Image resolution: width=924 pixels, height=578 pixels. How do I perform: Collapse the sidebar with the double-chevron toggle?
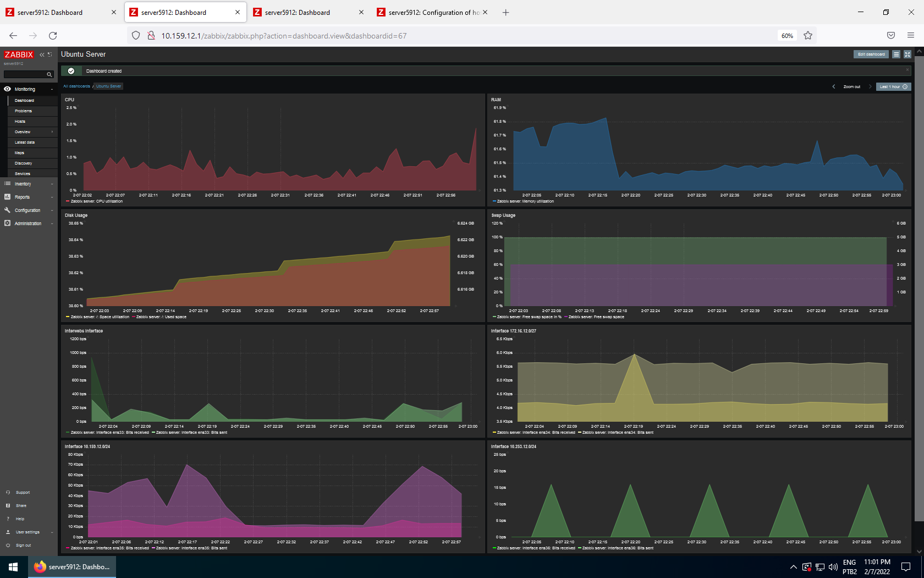(41, 54)
